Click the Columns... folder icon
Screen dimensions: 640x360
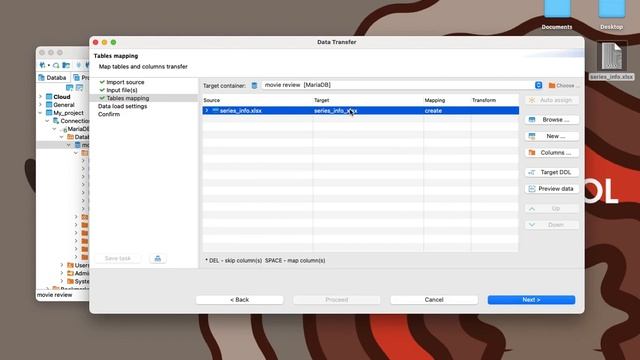(532, 152)
